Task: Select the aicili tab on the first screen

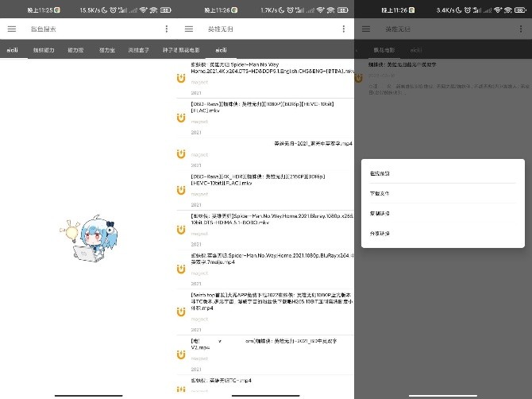Action: coord(13,50)
